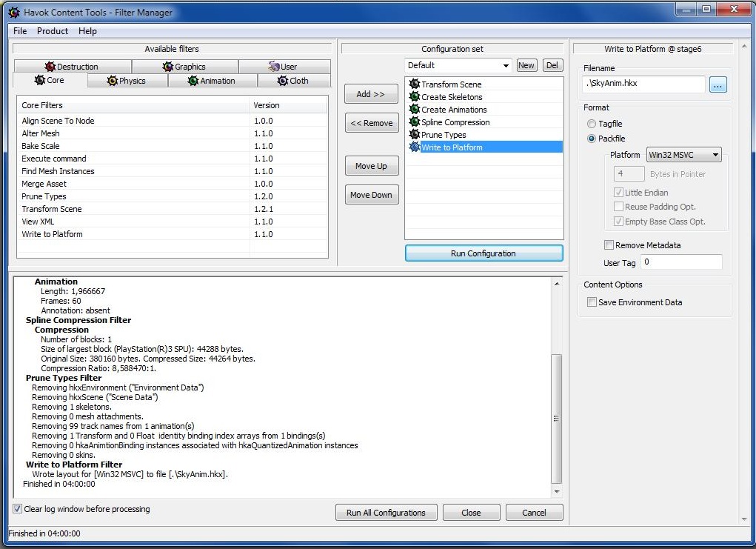The height and width of the screenshot is (549, 756).
Task: Click the Create Skeletons filter icon
Action: 414,96
